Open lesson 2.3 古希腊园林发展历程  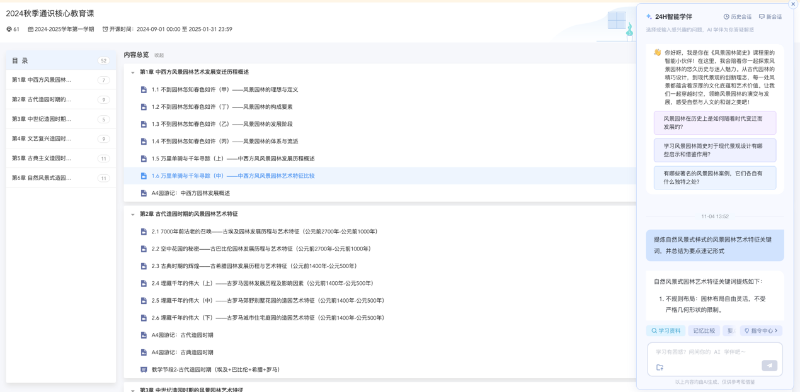click(254, 266)
